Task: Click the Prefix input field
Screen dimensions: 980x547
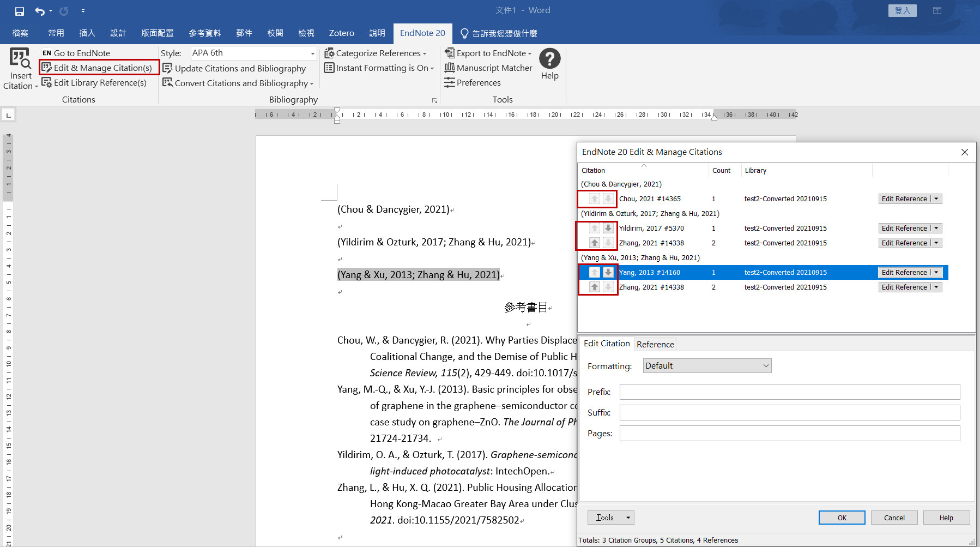Action: point(789,392)
